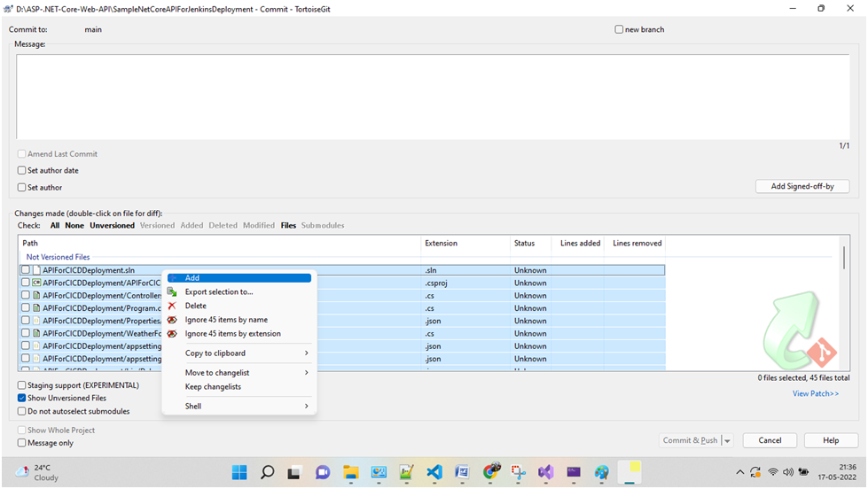Click into the commit Message box
Image resolution: width=868 pixels, height=489 pixels.
click(x=433, y=97)
